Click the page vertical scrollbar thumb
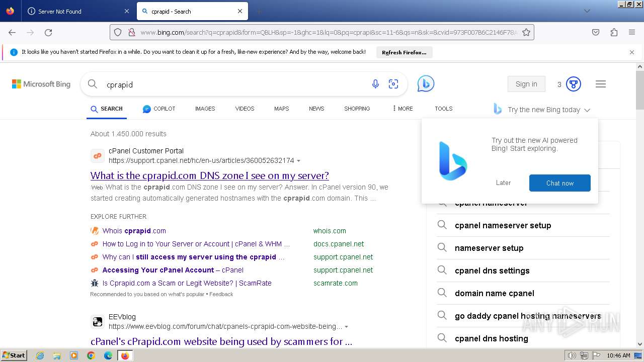Viewport: 644px width, 362px height. (640, 90)
